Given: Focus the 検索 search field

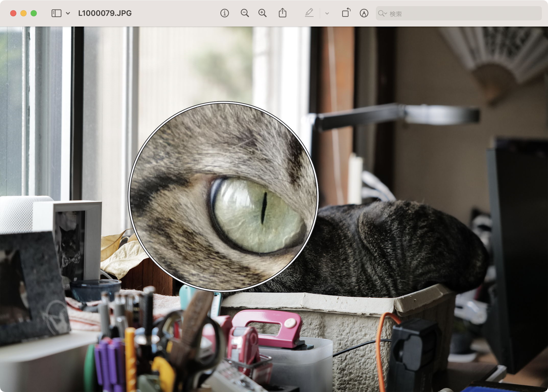Looking at the screenshot, I should pyautogui.click(x=459, y=14).
